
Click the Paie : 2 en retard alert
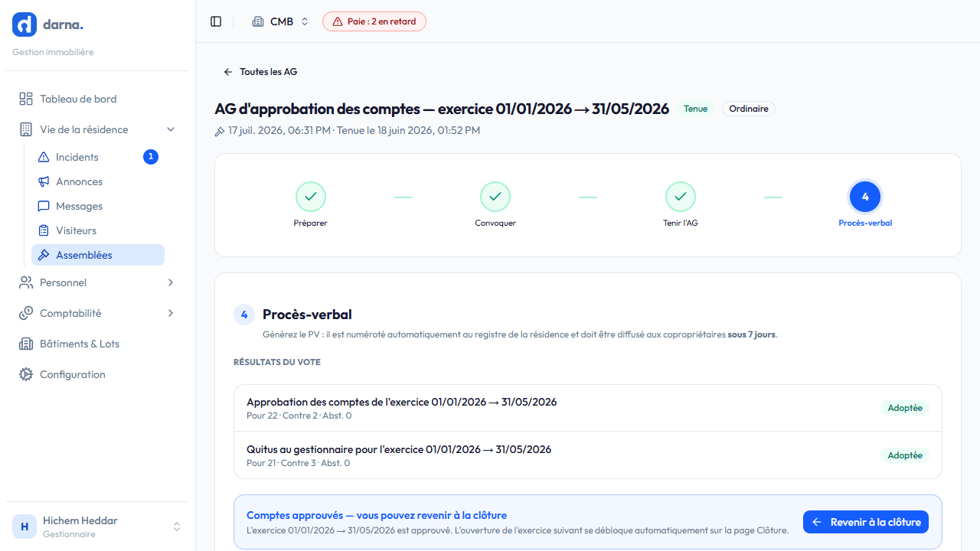click(374, 21)
